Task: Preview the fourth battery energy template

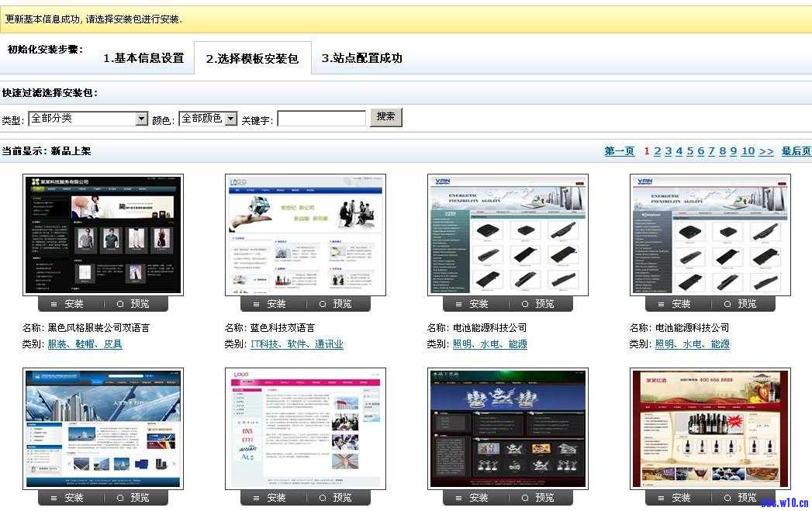Action: click(740, 304)
